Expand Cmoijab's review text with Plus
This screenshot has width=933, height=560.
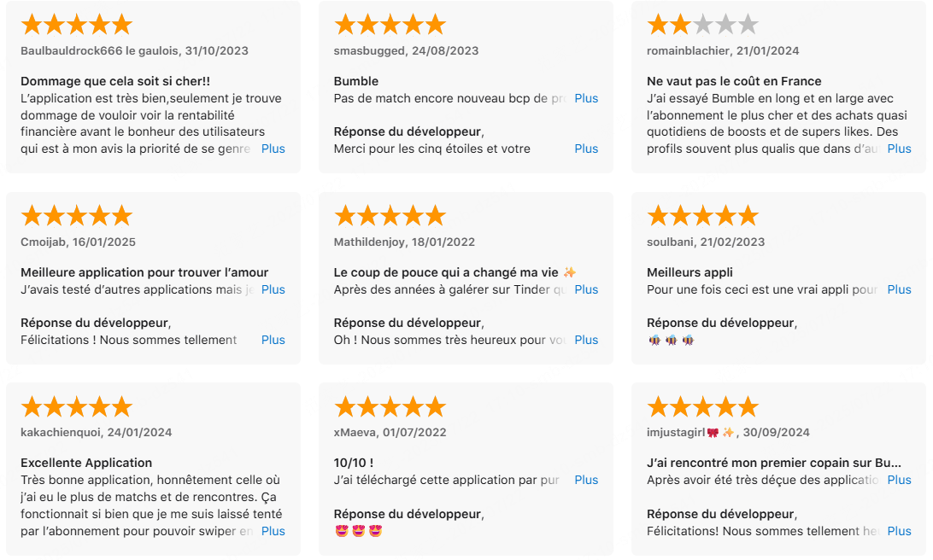(273, 289)
